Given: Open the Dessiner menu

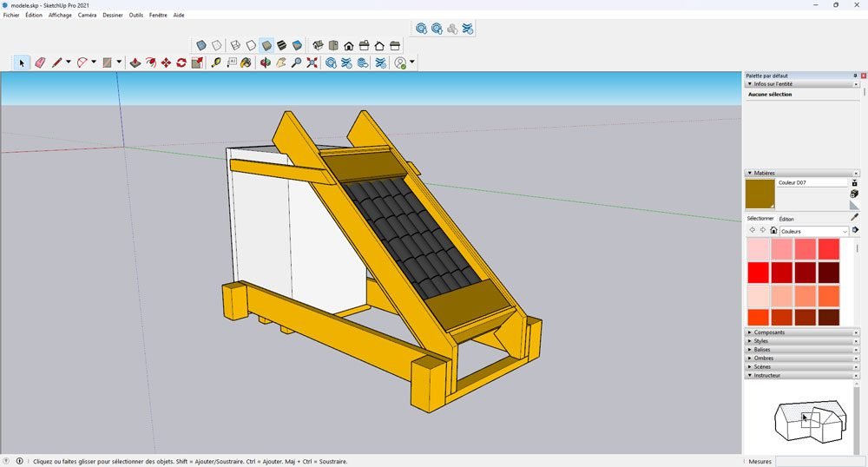Looking at the screenshot, I should [x=113, y=15].
